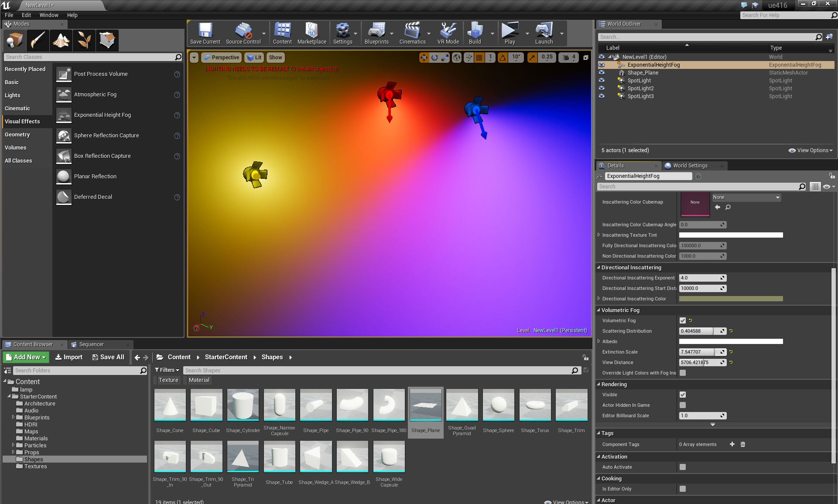Open the Window menu

pos(48,15)
